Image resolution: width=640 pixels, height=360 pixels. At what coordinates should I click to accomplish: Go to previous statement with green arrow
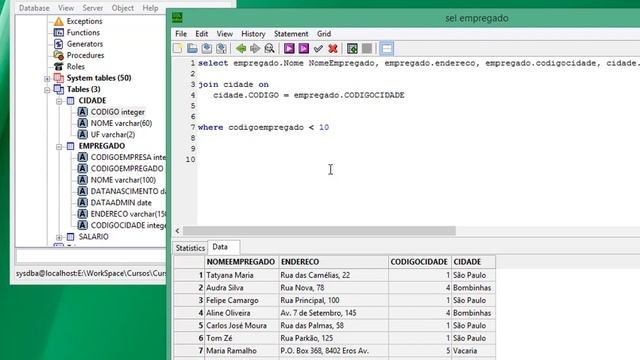[241, 49]
